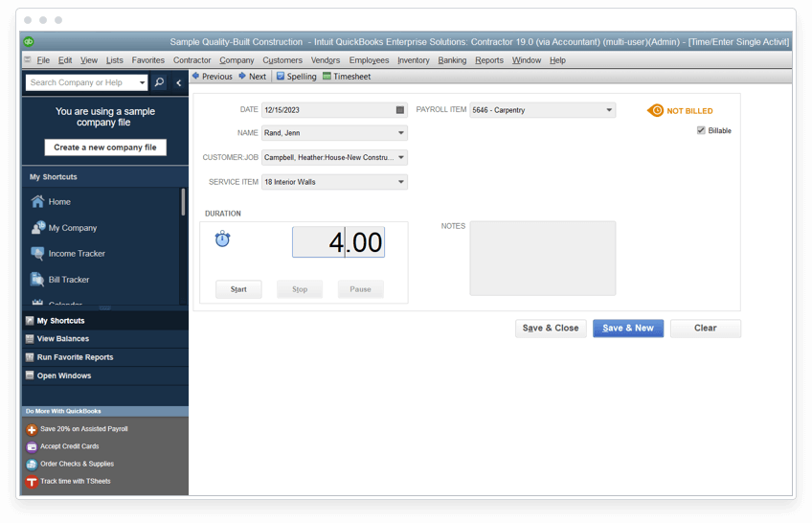Click the Pause timer button

360,289
